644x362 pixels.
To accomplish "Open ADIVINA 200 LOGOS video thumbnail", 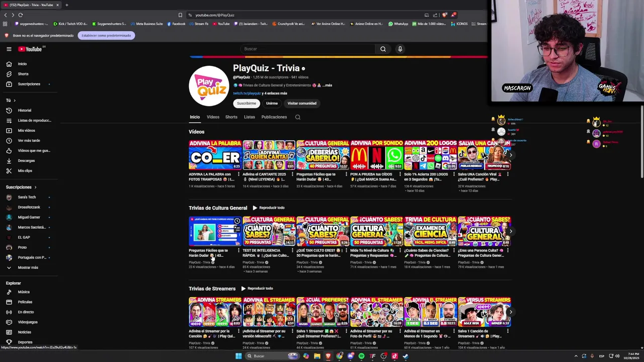I will click(430, 155).
